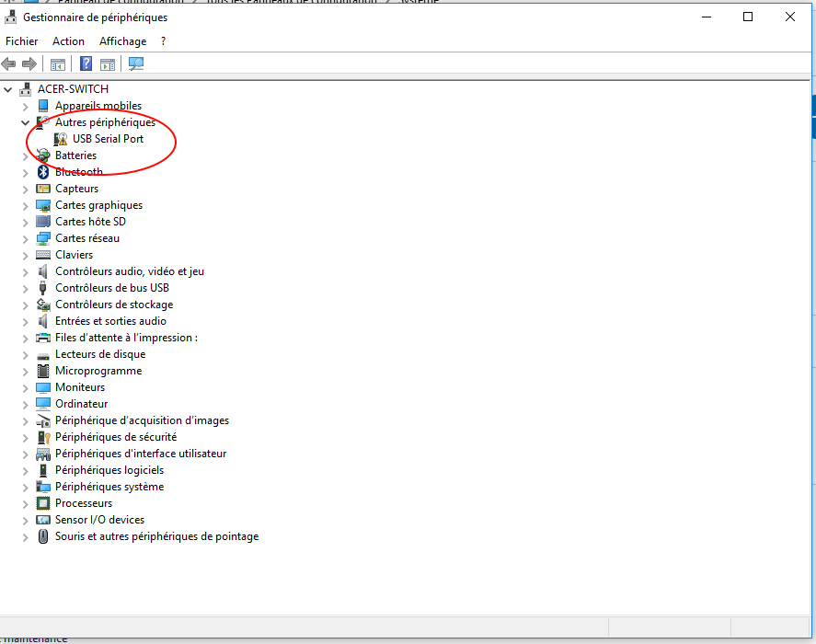Click the show/hide console tree icon
Screen dimensions: 816x644
tap(58, 63)
